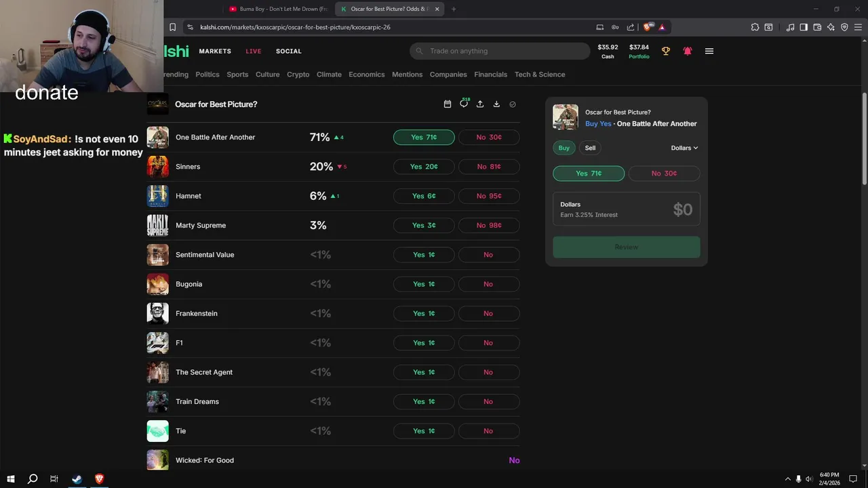The width and height of the screenshot is (868, 488).
Task: Open the $37.84 Portfolio link
Action: pos(639,52)
